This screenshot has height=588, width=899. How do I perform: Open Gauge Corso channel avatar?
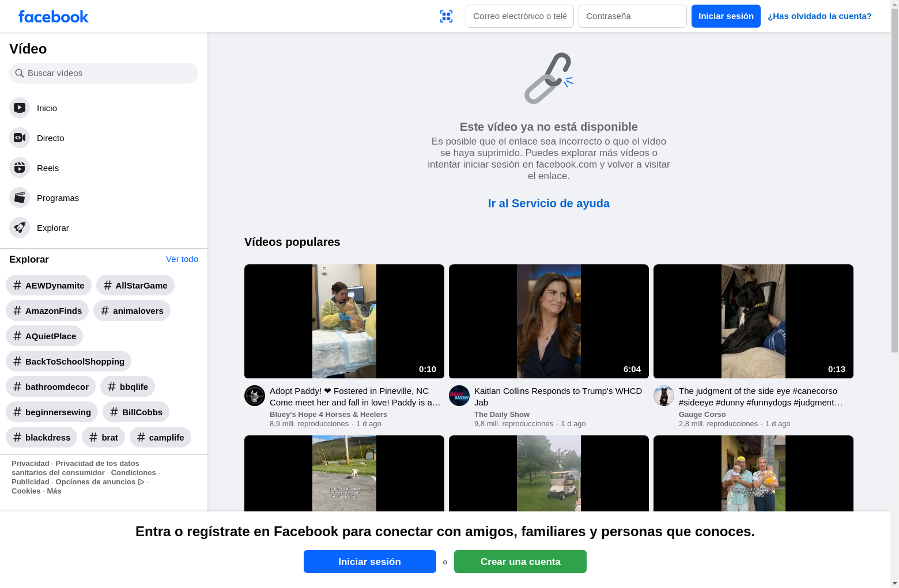664,396
